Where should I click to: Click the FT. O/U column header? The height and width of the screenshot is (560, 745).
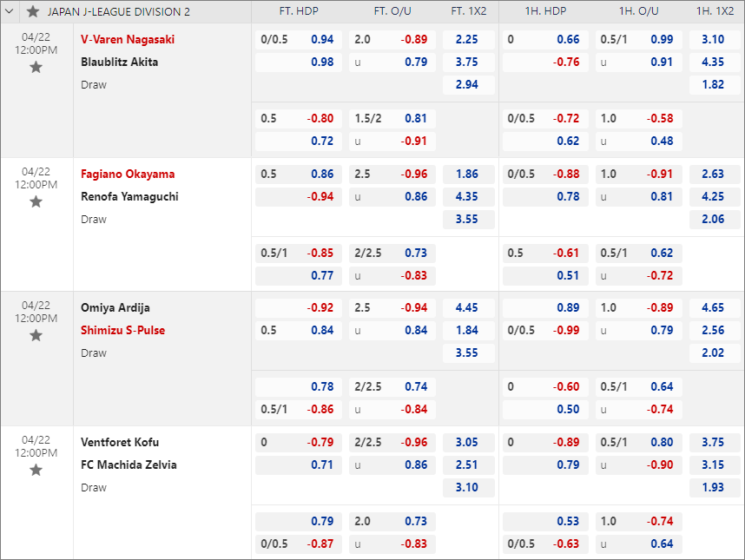[392, 11]
